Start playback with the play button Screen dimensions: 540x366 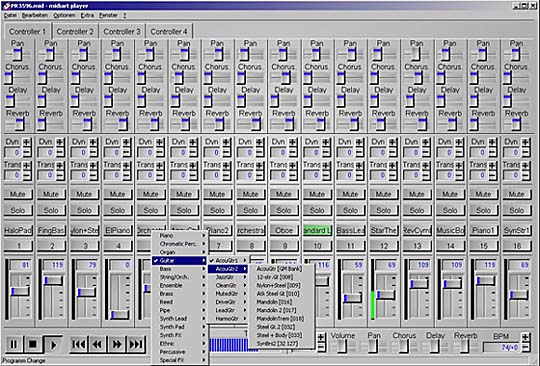[53, 344]
